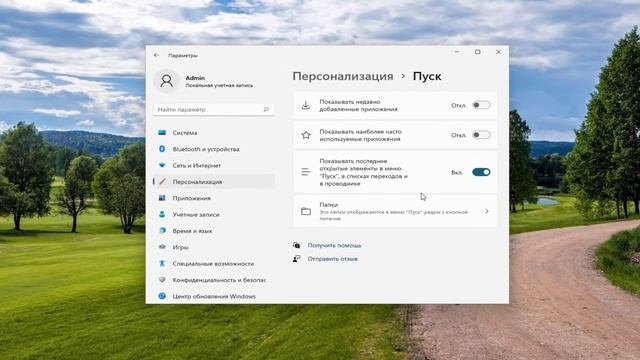This screenshot has height=360, width=640.
Task: Open the Время и язык section
Action: click(x=214, y=231)
